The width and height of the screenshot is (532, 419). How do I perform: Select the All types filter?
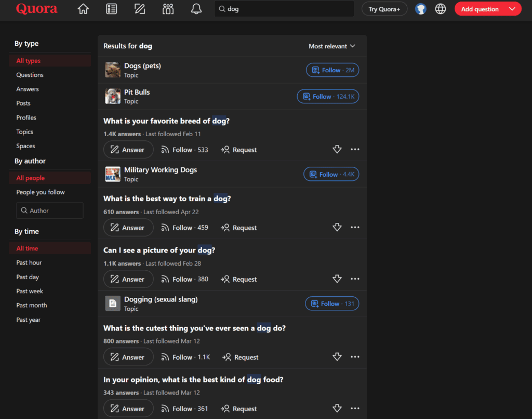coord(50,61)
